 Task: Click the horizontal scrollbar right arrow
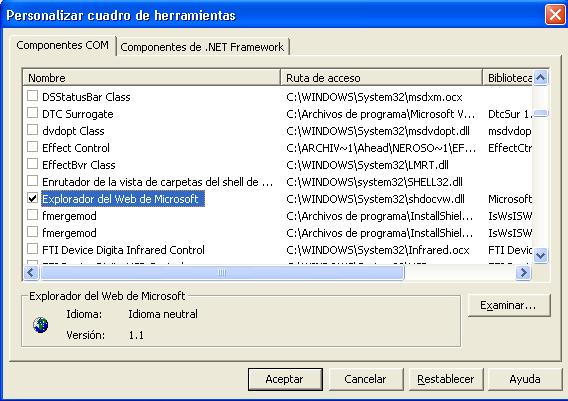(523, 272)
